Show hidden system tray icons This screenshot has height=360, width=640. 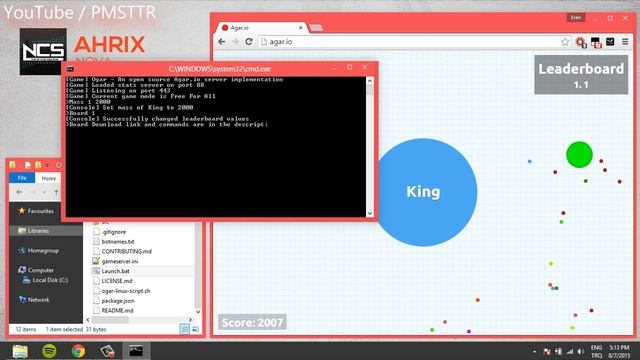coord(534,351)
